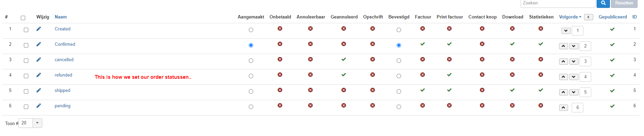644x136 pixels.
Task: Edit the Created status with its pencil icon
Action: click(39, 29)
